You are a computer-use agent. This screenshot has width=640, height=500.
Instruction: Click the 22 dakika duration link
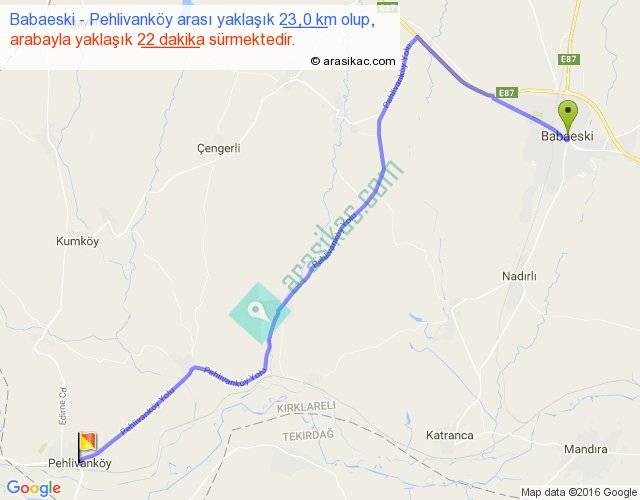pyautogui.click(x=171, y=40)
